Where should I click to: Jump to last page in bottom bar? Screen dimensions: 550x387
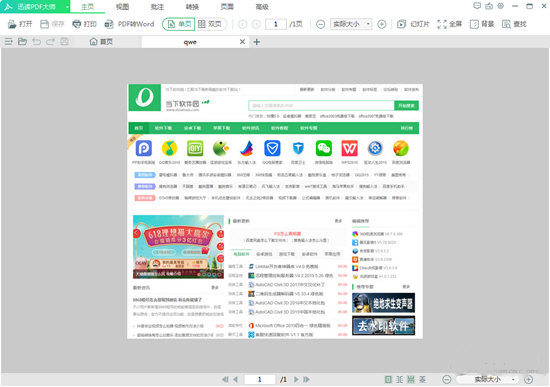(x=307, y=379)
